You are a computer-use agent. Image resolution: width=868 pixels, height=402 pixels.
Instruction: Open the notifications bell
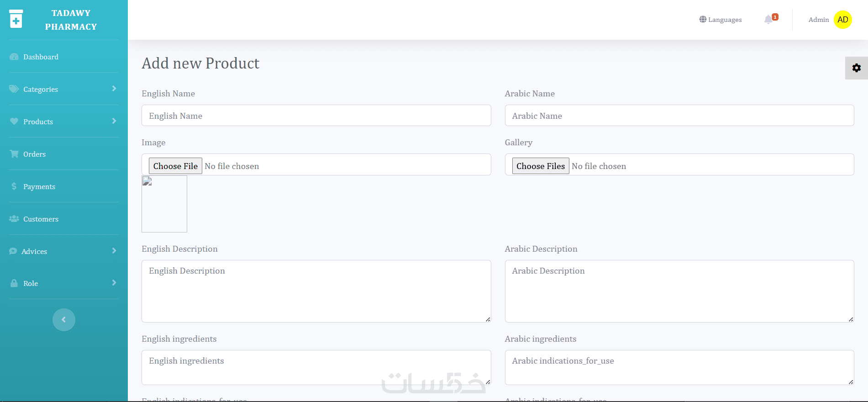coord(768,19)
